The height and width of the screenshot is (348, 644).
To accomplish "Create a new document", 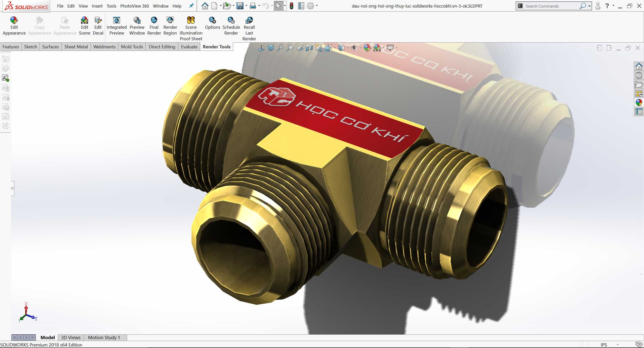I will tap(214, 6).
